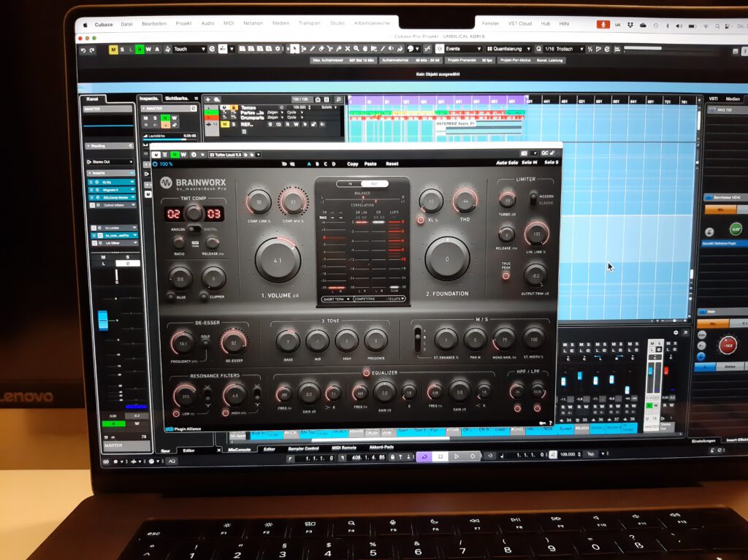
Task: Click the Snap toggle icon before Events
Action: [x=440, y=49]
